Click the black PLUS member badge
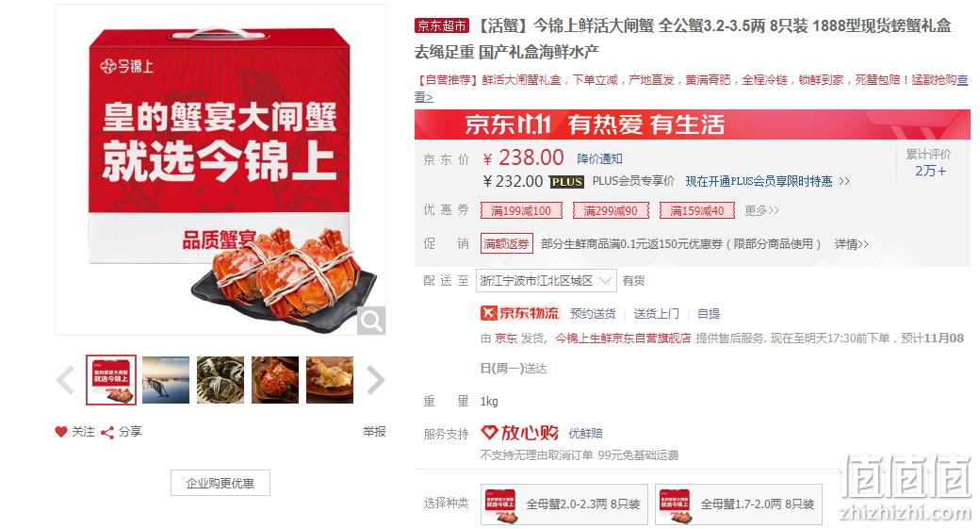The width and height of the screenshot is (980, 529). [566, 182]
